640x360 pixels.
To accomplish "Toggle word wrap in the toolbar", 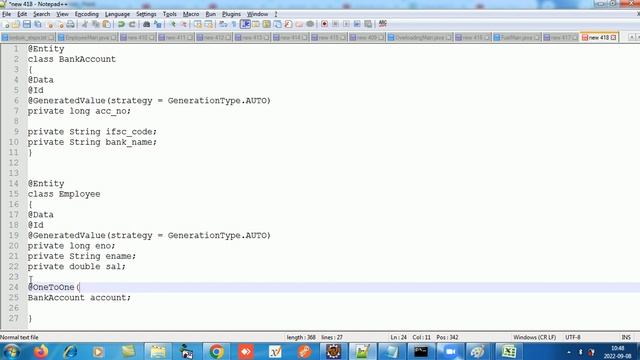I will click(223, 24).
